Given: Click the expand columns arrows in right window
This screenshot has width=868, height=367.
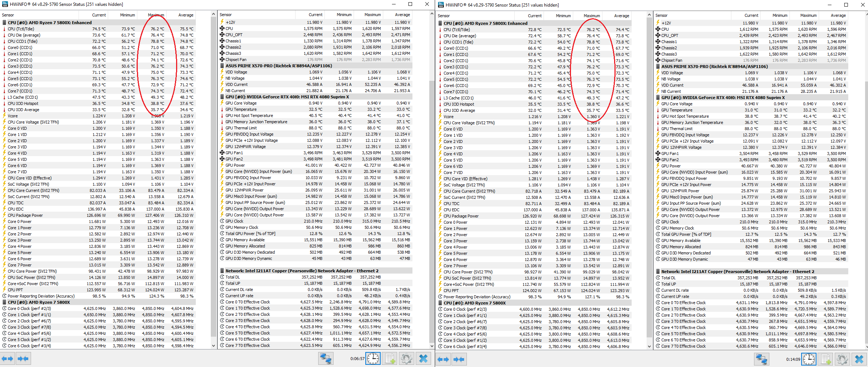Looking at the screenshot, I should 443,359.
